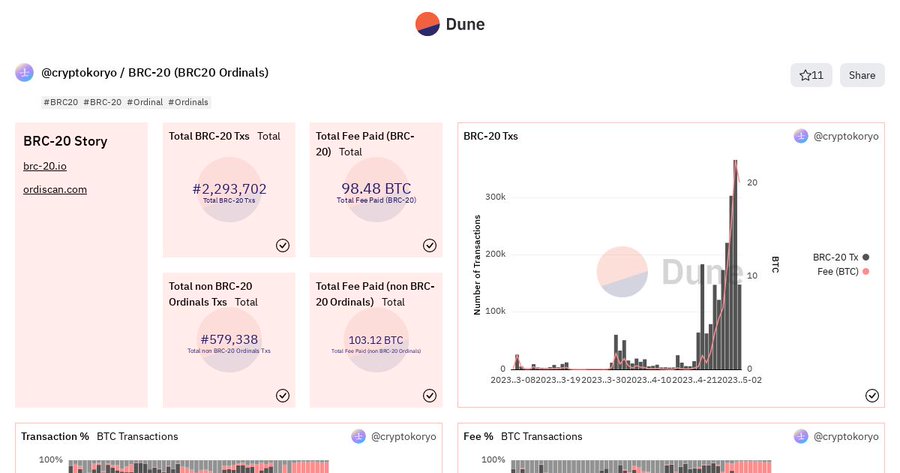
Task: Open the BRC-20 Txs chart title
Action: [x=491, y=136]
